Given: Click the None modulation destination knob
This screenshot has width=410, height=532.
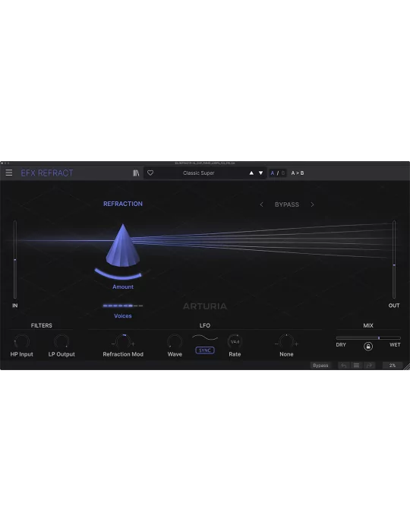Looking at the screenshot, I should click(x=286, y=342).
